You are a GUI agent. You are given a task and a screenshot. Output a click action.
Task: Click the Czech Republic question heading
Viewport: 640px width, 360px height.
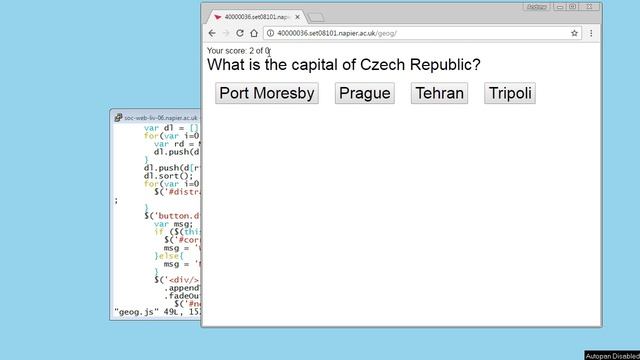(x=344, y=64)
